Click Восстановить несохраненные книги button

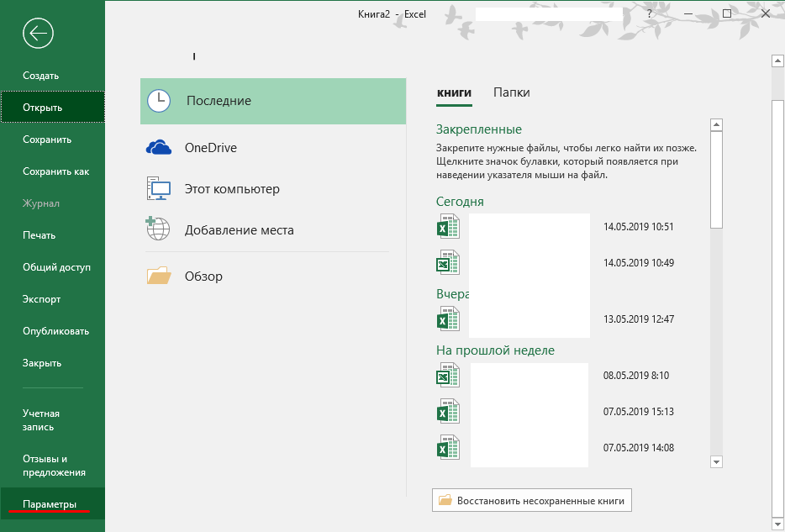pos(532,500)
